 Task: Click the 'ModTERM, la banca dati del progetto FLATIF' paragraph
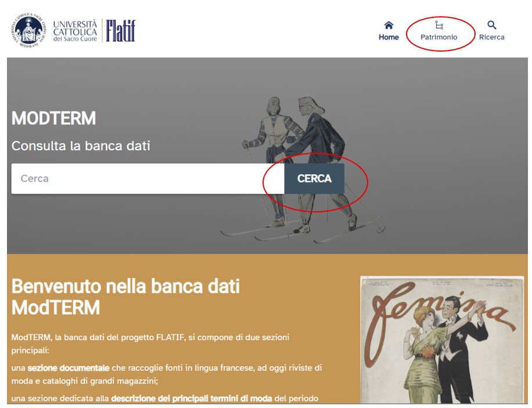click(x=150, y=344)
